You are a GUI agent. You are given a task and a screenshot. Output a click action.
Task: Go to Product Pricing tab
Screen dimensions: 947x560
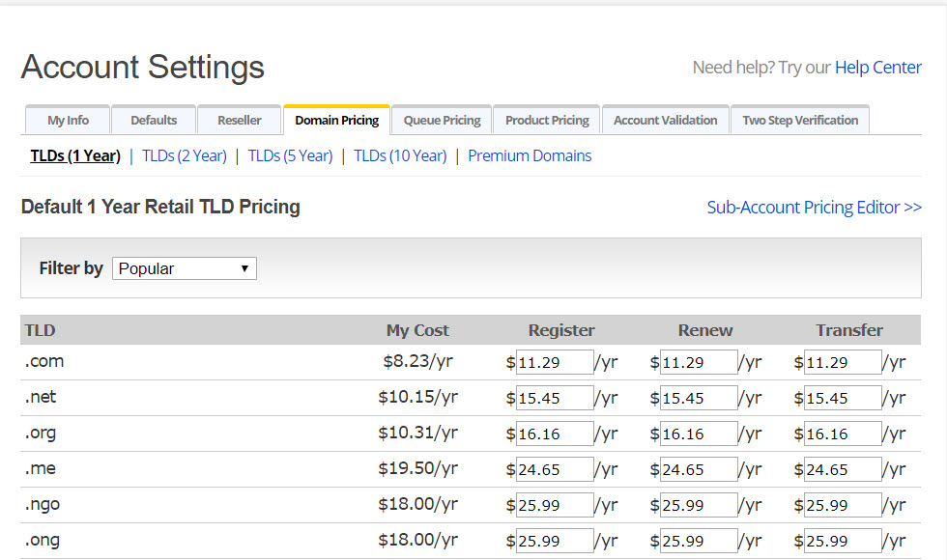[547, 121]
